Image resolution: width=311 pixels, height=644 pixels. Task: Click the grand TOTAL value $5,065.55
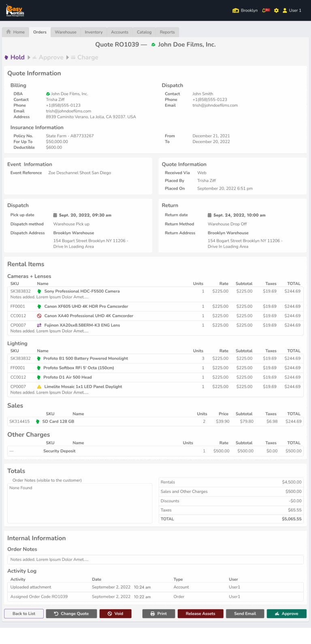pos(292,519)
